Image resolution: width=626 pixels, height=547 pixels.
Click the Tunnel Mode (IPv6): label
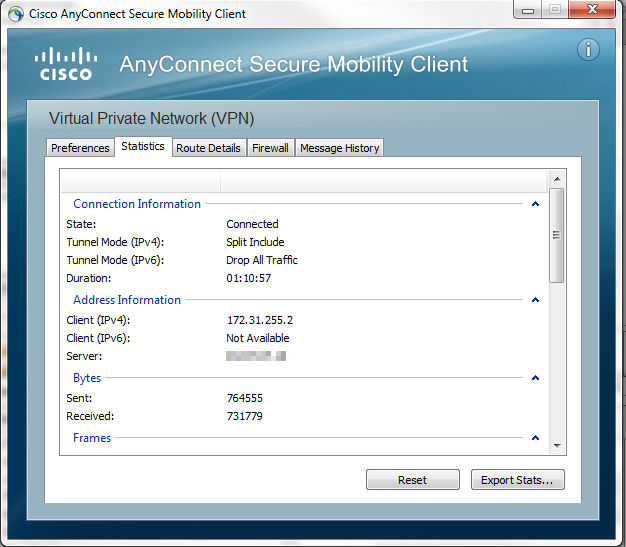pos(115,260)
